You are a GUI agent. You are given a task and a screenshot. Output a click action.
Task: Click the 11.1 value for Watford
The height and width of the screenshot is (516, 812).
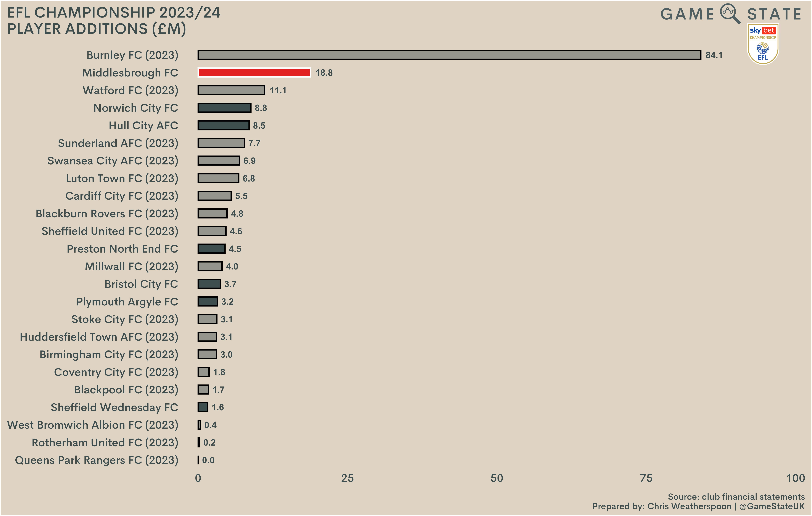[278, 90]
